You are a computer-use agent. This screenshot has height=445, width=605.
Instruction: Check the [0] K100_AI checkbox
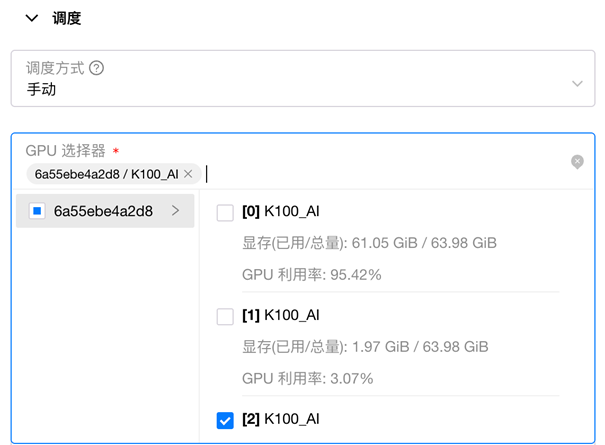[225, 213]
